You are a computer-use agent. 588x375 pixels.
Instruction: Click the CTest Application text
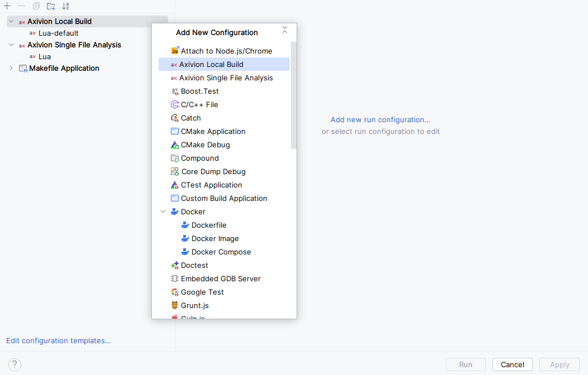(x=212, y=185)
